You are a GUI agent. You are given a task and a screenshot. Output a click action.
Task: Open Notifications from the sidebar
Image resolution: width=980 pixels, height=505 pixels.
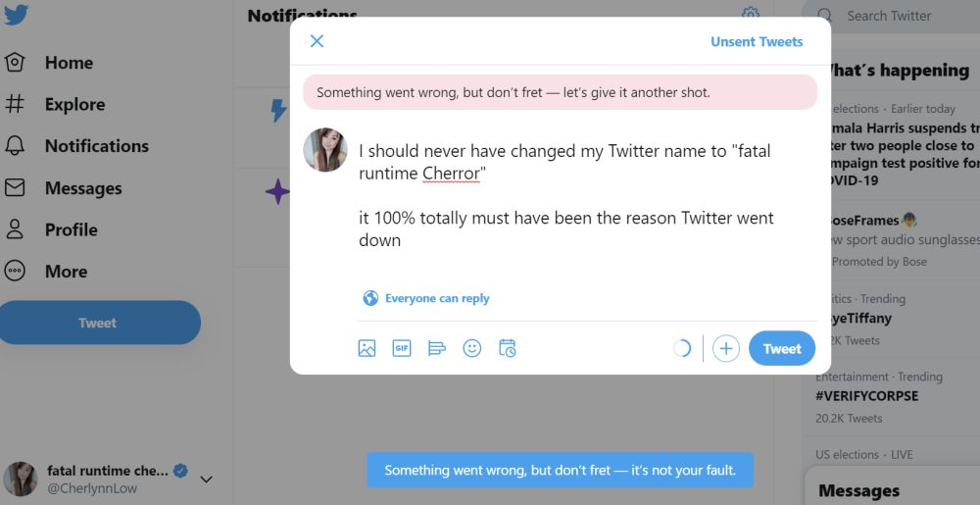[x=97, y=146]
